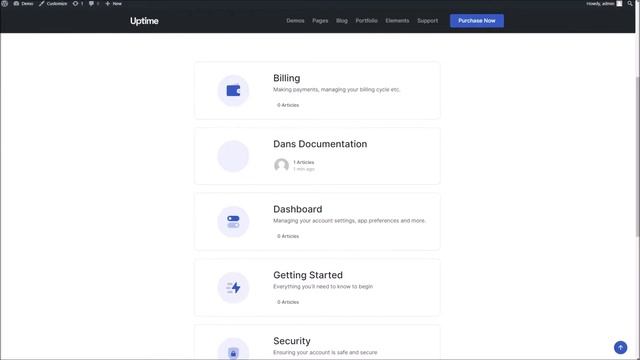Click '0 Articles' under Getting Started

click(288, 302)
